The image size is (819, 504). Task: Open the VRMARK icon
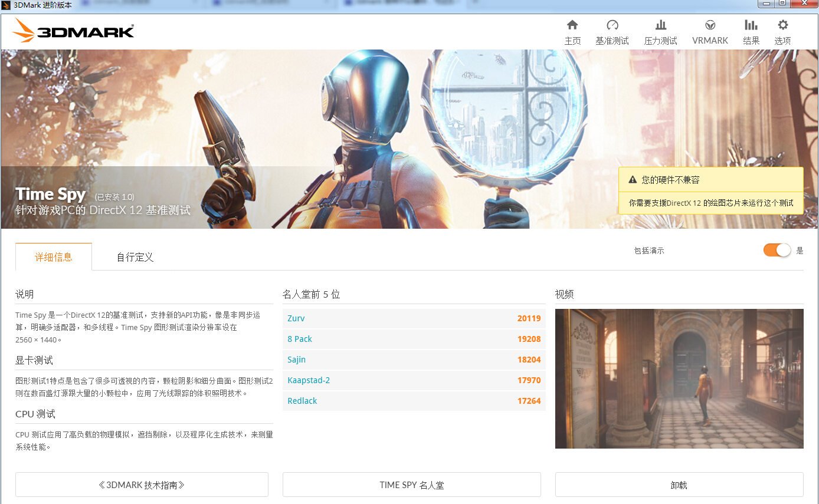710,25
